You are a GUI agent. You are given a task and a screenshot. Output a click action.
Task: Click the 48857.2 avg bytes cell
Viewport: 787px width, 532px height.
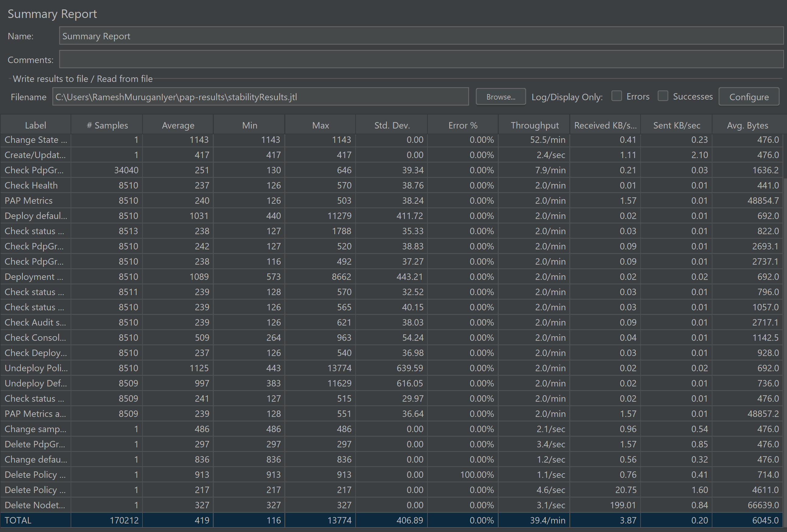tap(747, 414)
